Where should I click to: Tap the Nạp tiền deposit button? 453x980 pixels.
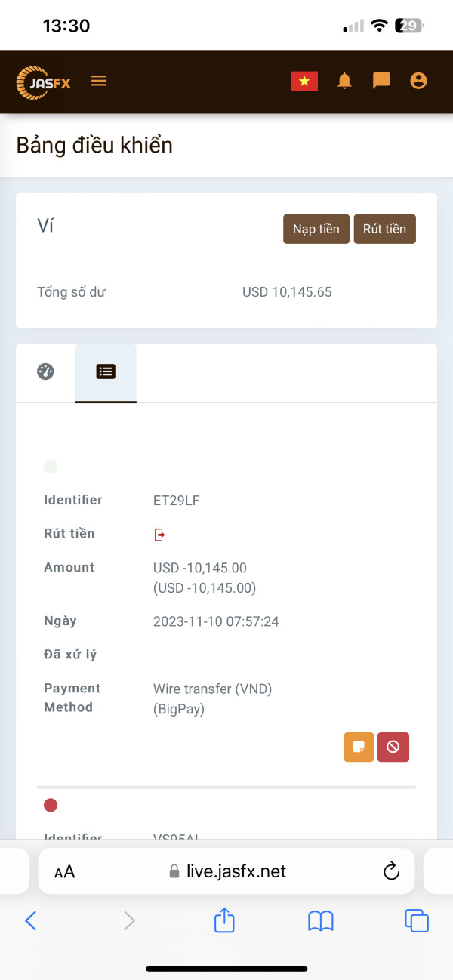coord(316,229)
